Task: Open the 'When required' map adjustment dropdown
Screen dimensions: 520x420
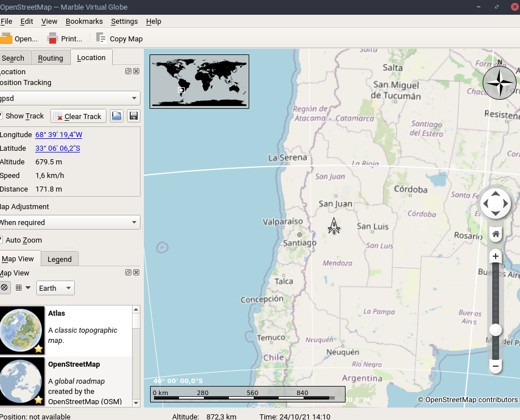Action: 69,223
